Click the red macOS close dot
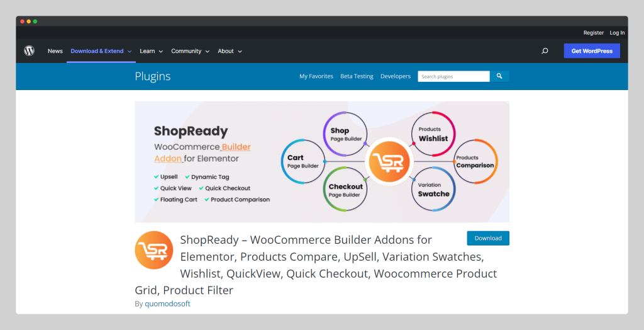The image size is (644, 330). (22, 21)
